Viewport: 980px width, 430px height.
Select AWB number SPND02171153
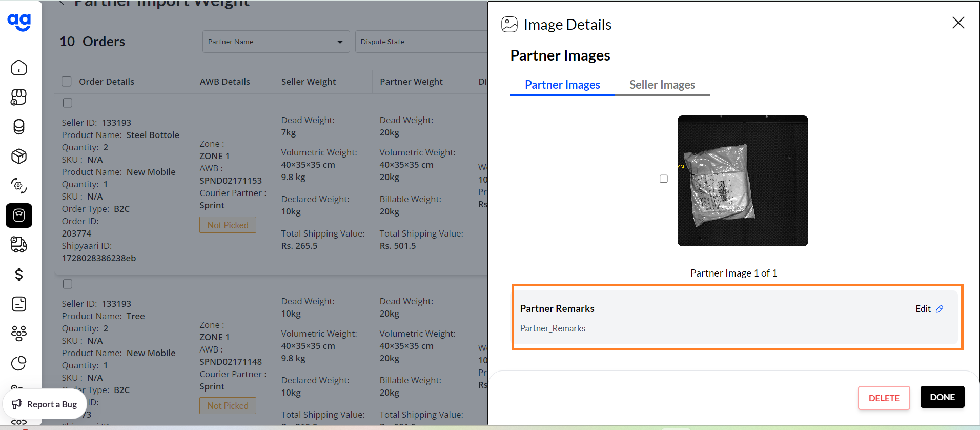tap(231, 181)
